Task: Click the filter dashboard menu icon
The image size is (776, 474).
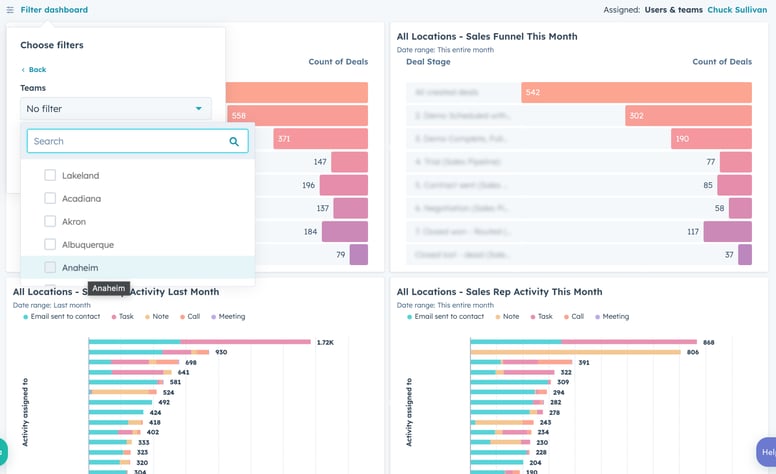Action: [10, 10]
